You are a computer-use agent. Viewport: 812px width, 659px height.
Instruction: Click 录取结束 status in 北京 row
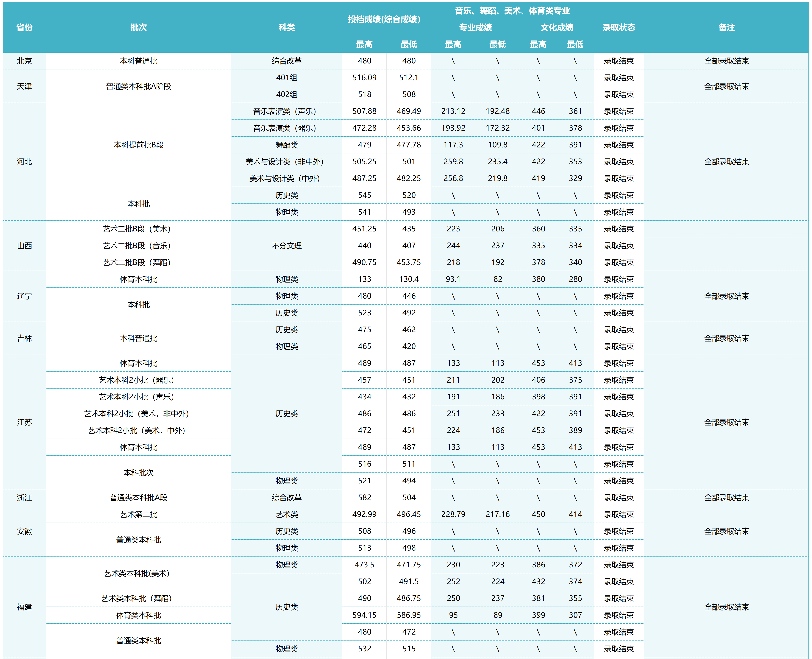(619, 61)
